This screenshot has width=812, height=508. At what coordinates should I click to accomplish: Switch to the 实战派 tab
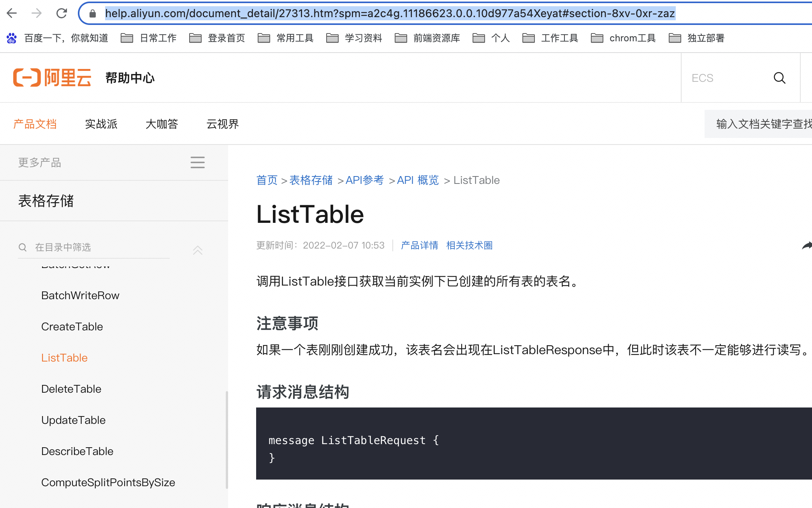click(101, 124)
